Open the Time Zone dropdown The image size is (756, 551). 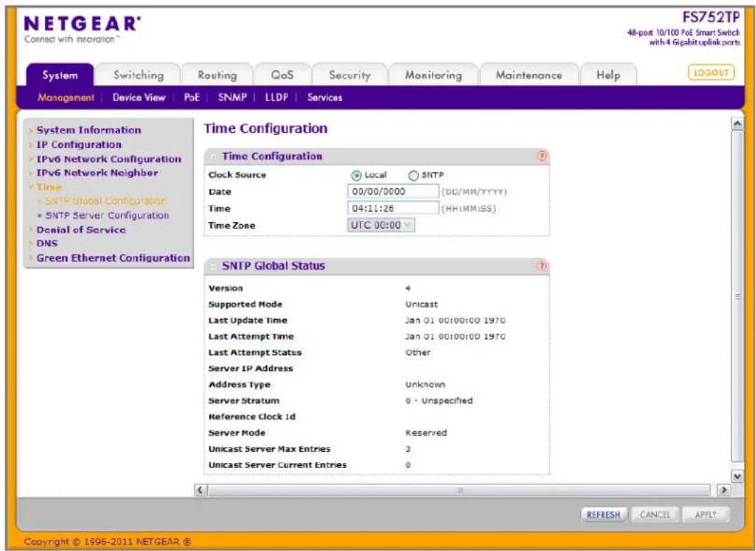381,226
